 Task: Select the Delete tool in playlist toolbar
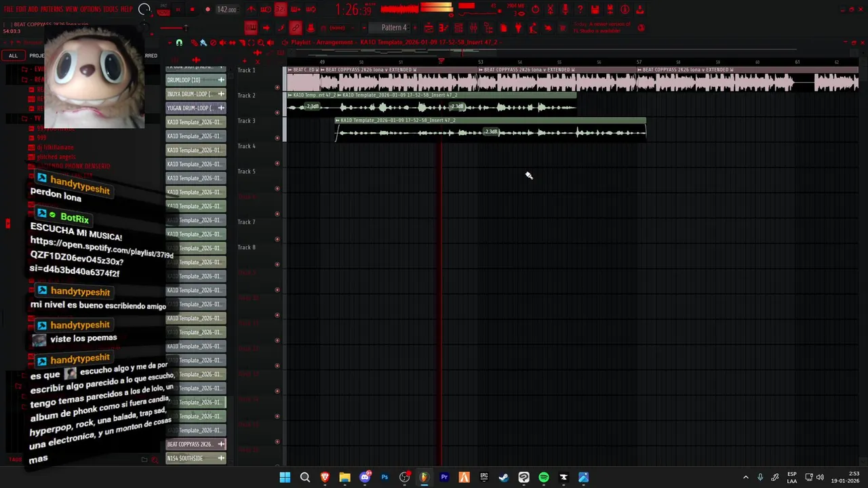click(x=213, y=43)
